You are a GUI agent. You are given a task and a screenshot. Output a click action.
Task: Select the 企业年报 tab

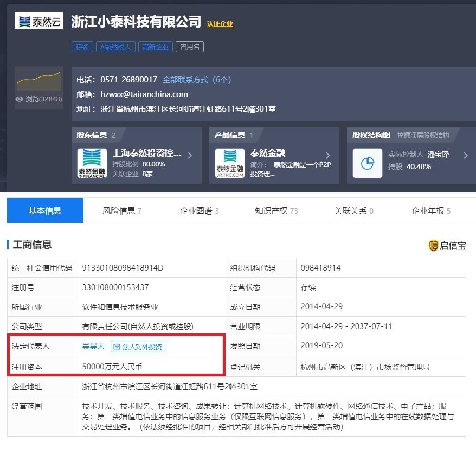(x=430, y=211)
